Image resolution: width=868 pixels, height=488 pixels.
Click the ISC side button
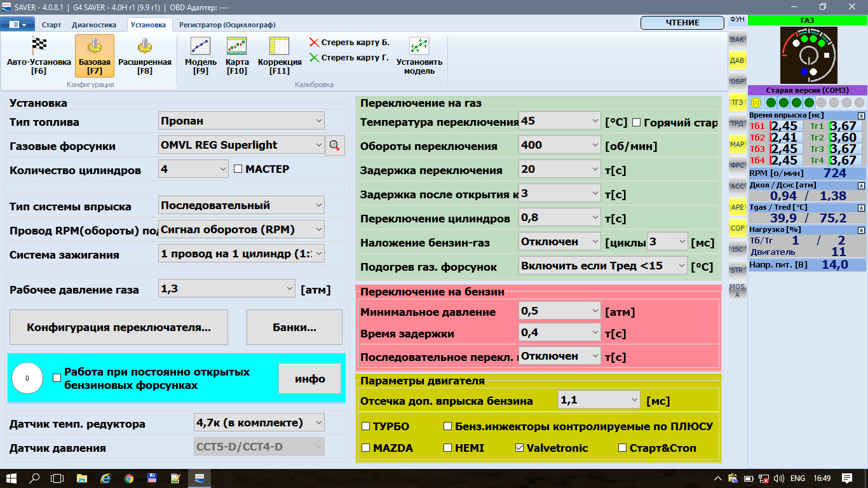coord(737,249)
